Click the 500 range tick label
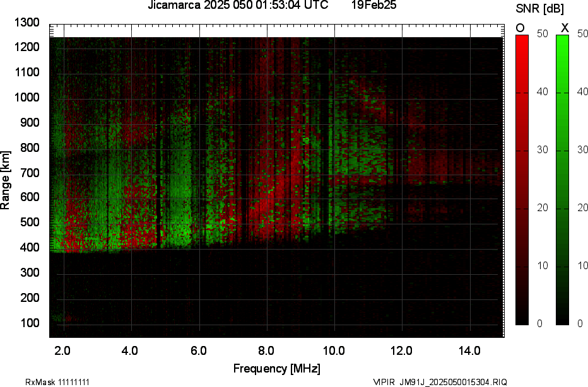588x387 pixels. (x=30, y=222)
